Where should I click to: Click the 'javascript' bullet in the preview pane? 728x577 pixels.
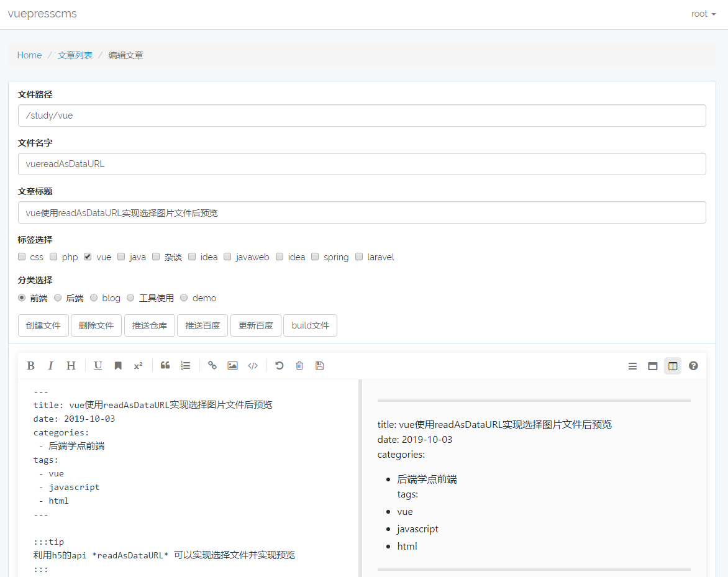pos(417,529)
